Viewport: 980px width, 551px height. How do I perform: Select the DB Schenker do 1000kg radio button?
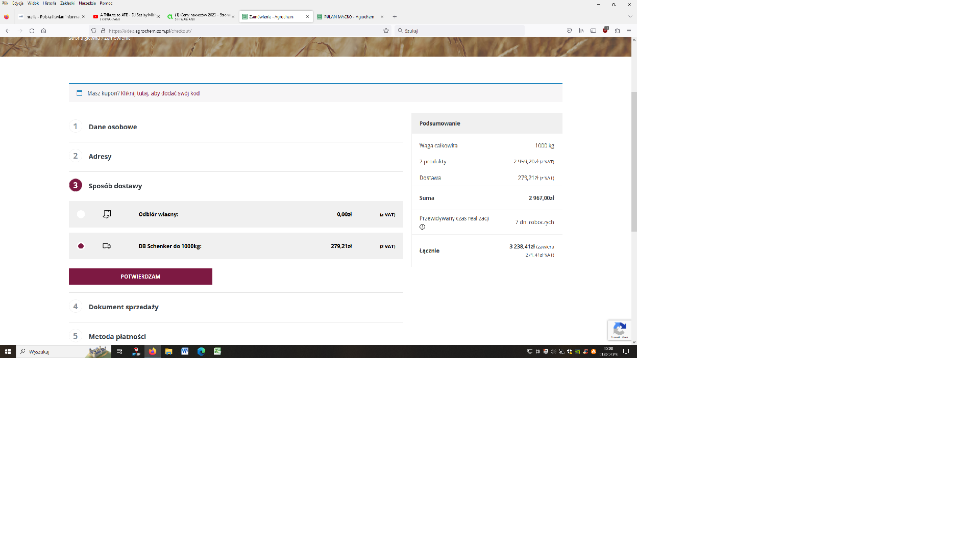pos(81,246)
